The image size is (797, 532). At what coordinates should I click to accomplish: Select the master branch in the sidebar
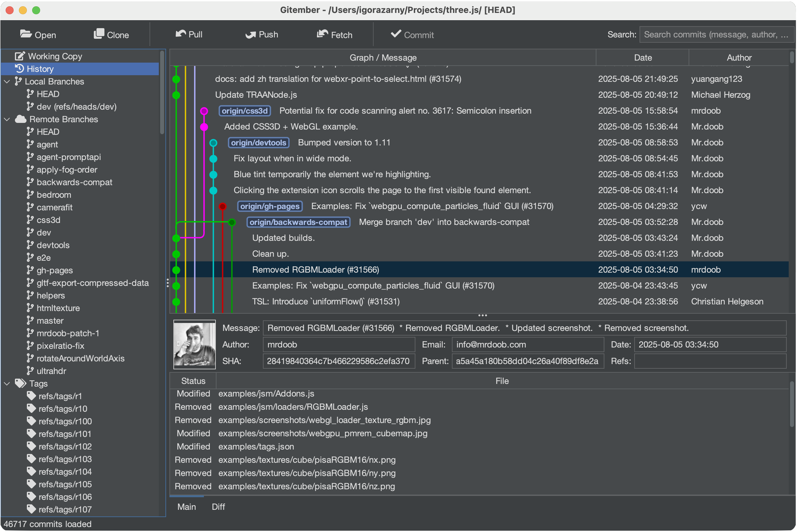(50, 320)
